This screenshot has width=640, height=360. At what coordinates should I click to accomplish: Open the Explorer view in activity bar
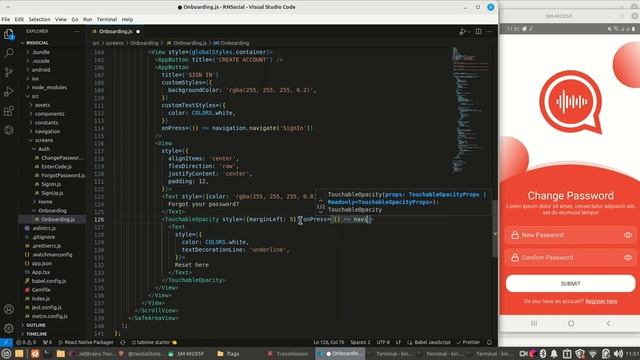click(x=9, y=34)
